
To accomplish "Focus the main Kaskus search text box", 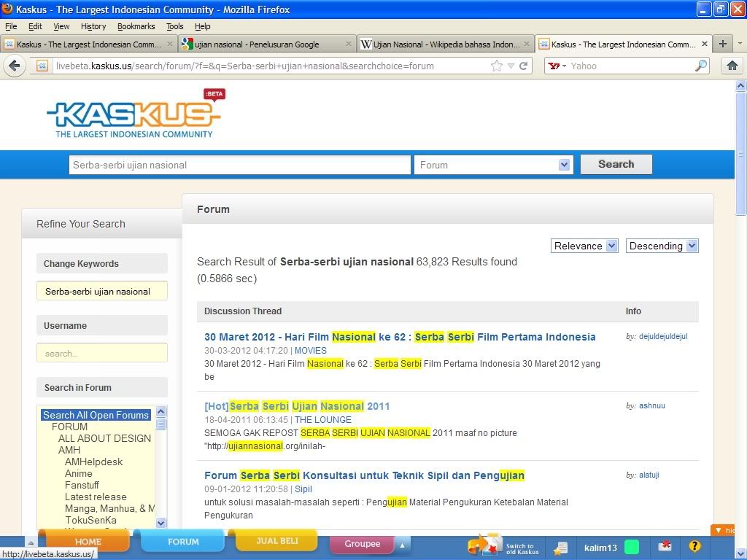I will pyautogui.click(x=239, y=165).
